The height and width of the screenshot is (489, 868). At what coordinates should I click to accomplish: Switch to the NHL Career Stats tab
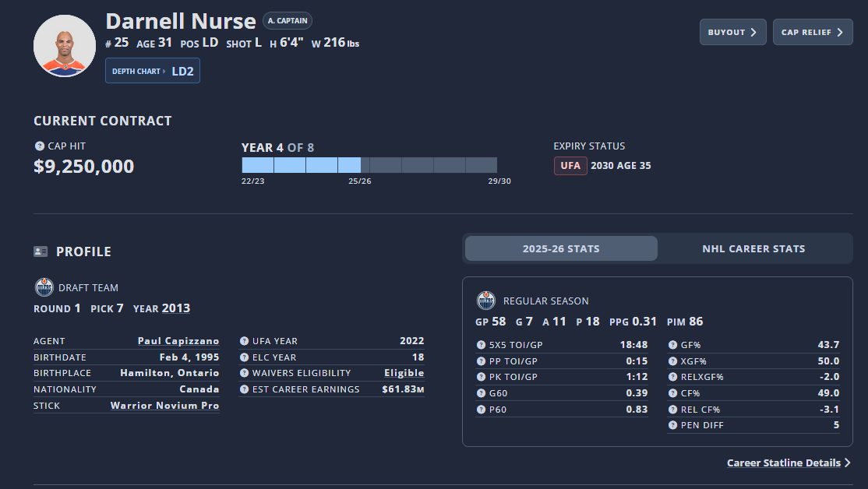[753, 248]
